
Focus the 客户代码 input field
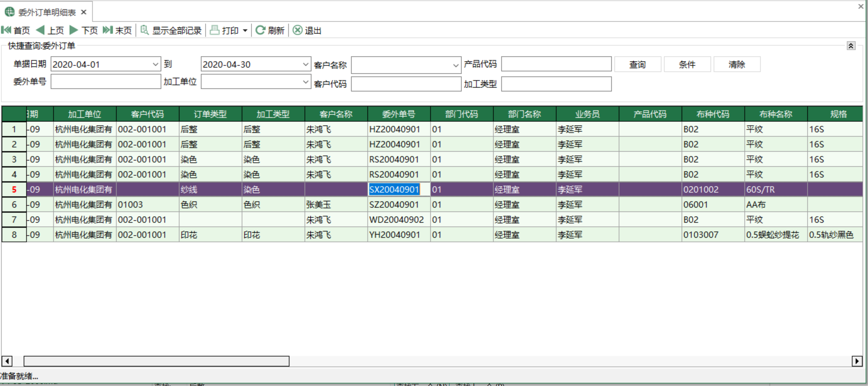tap(406, 84)
